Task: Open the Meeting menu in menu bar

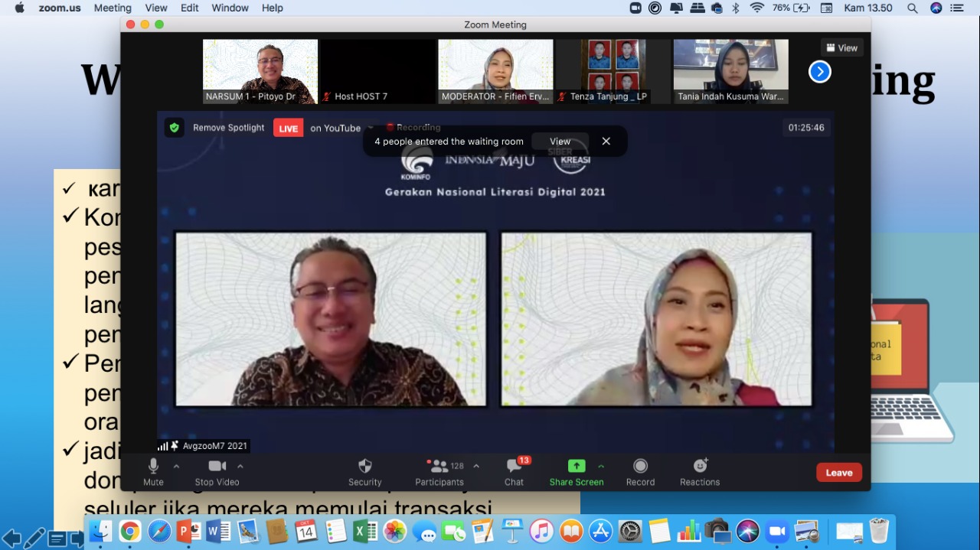Action: [x=113, y=8]
